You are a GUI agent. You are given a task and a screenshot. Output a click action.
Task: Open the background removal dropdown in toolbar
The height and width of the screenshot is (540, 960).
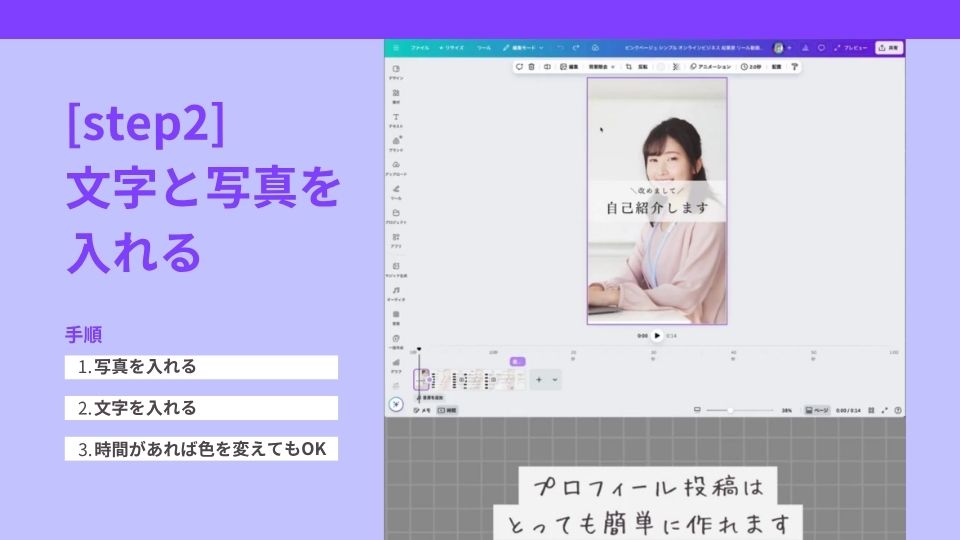click(601, 67)
